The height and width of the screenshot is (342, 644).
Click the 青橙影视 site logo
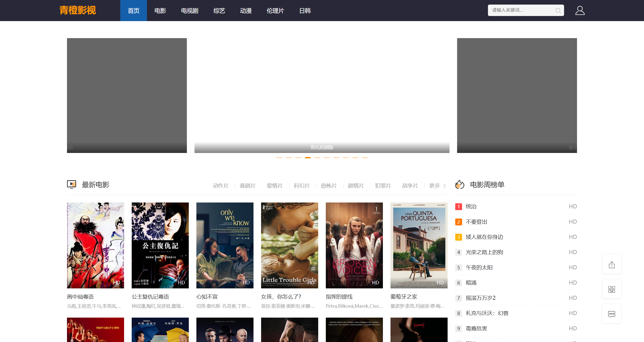point(78,10)
